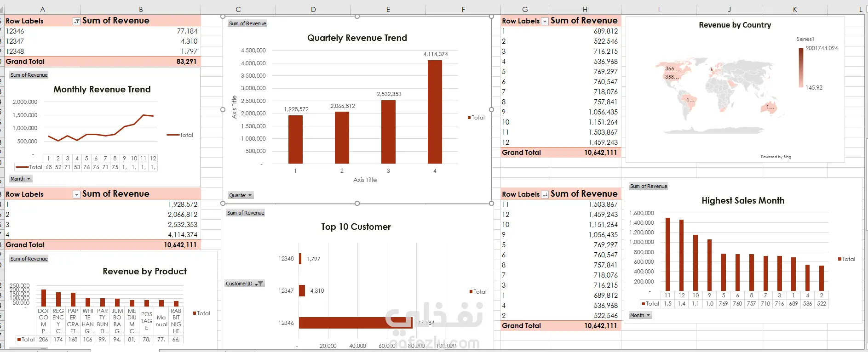Expand the Month field button on Monthly Revenue chart
The image size is (868, 352).
[x=21, y=179]
